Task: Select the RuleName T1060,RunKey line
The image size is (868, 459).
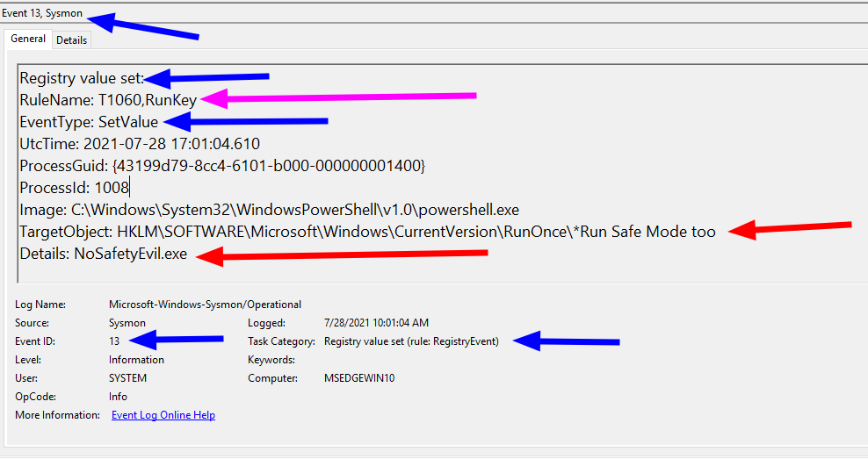Action: (x=108, y=100)
